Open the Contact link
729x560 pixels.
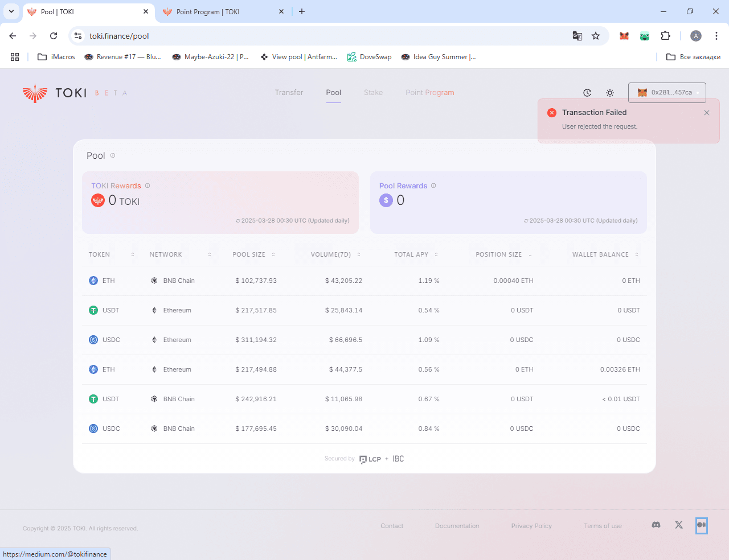coord(392,526)
